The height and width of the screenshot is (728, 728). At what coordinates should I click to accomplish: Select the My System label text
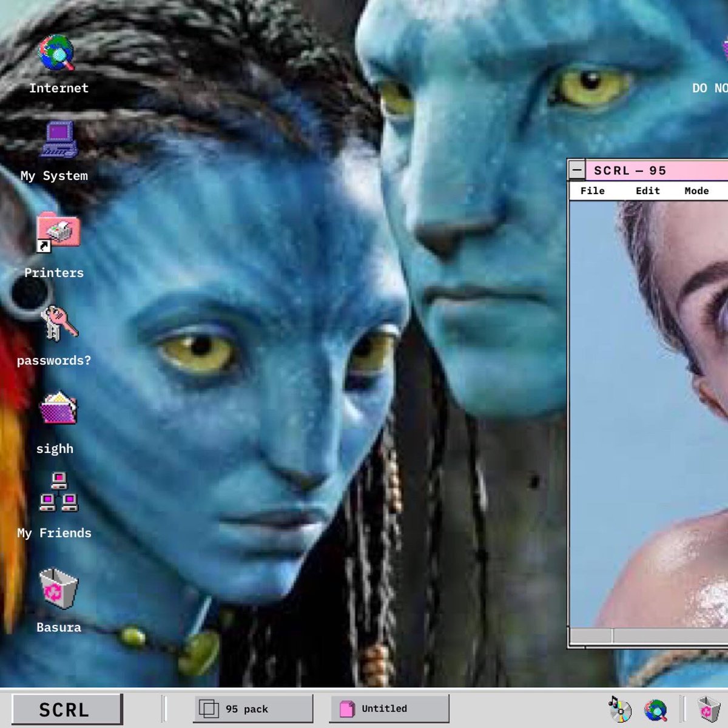[54, 176]
